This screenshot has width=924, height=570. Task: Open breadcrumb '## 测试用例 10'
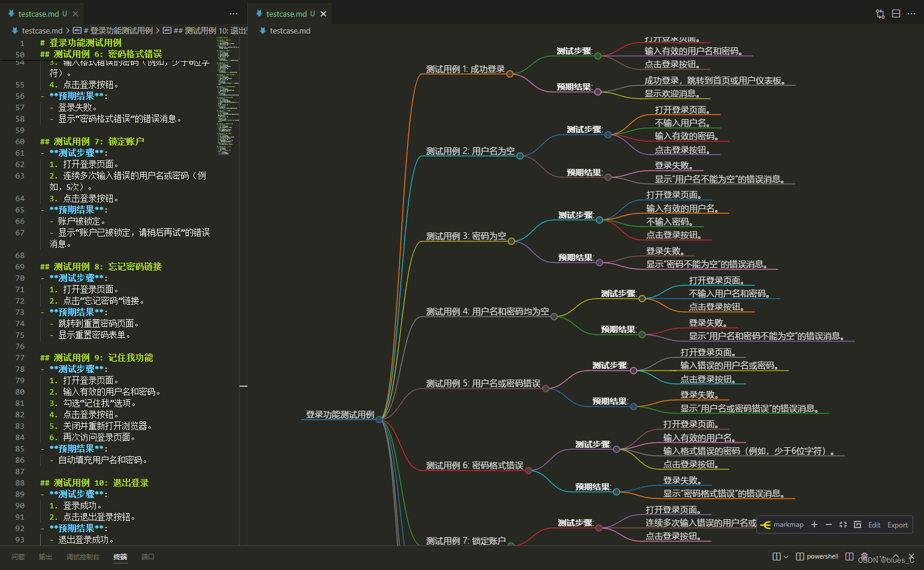click(x=205, y=31)
